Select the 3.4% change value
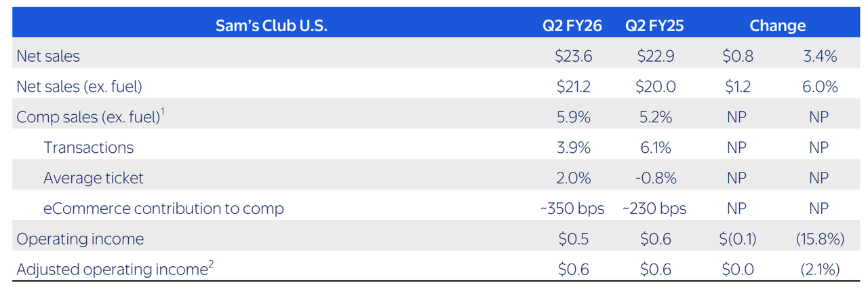This screenshot has height=290, width=868. [x=819, y=56]
